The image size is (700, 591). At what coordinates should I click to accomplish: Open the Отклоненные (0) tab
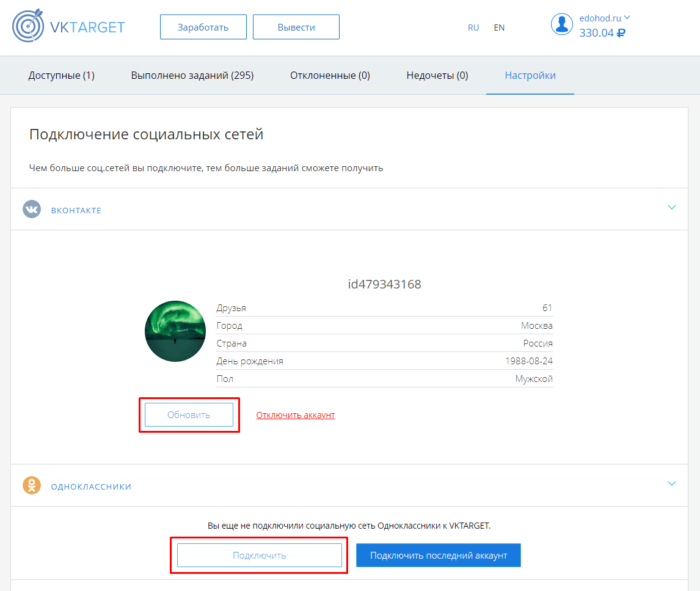tap(330, 76)
